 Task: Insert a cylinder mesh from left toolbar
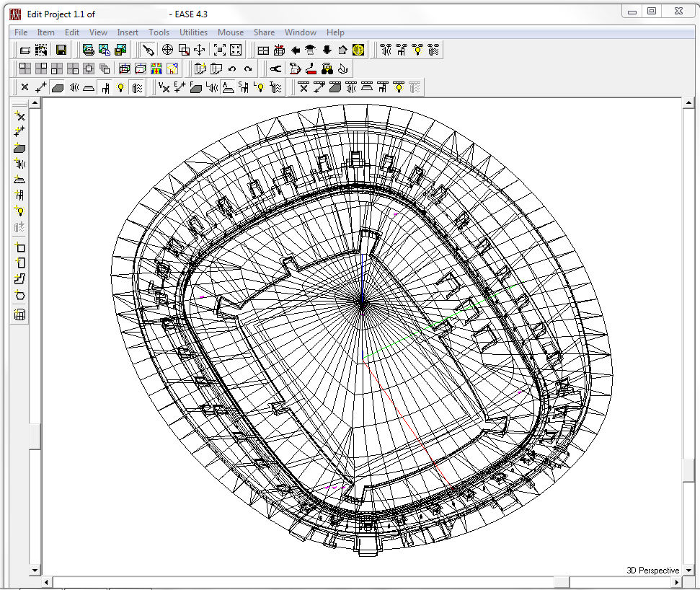(19, 314)
